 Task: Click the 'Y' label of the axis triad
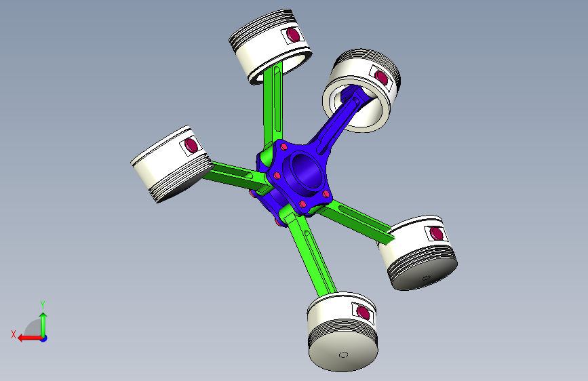(x=43, y=305)
